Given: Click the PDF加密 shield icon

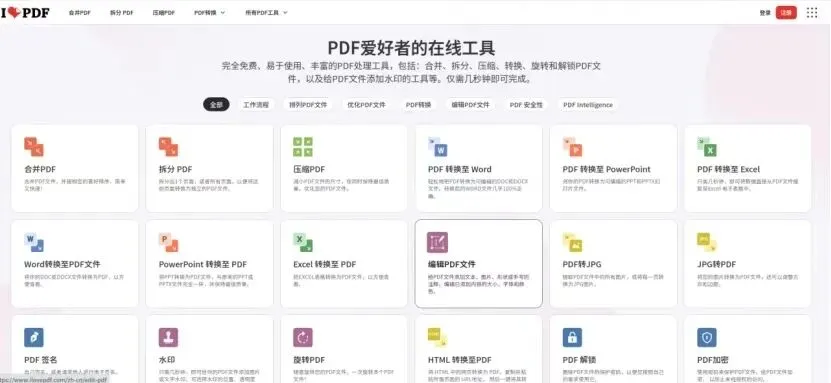Looking at the screenshot, I should 707,337.
